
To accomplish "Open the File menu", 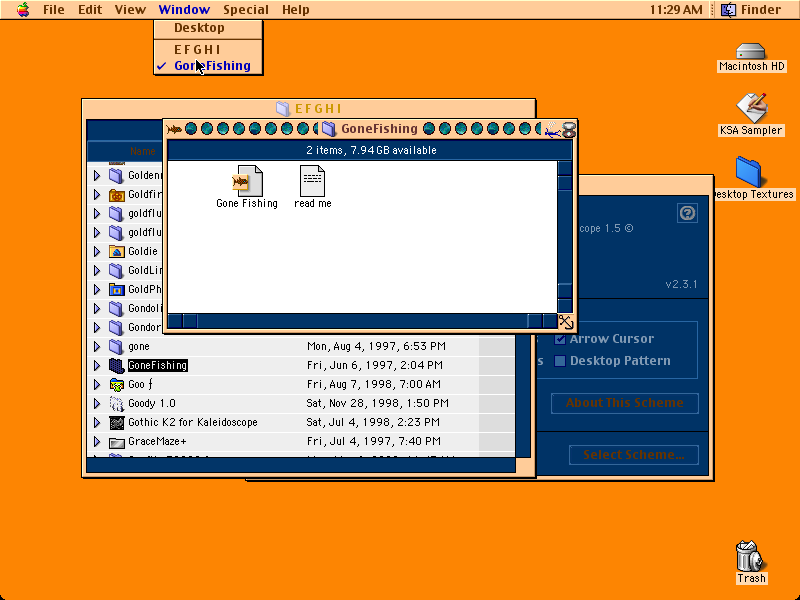I will (54, 10).
